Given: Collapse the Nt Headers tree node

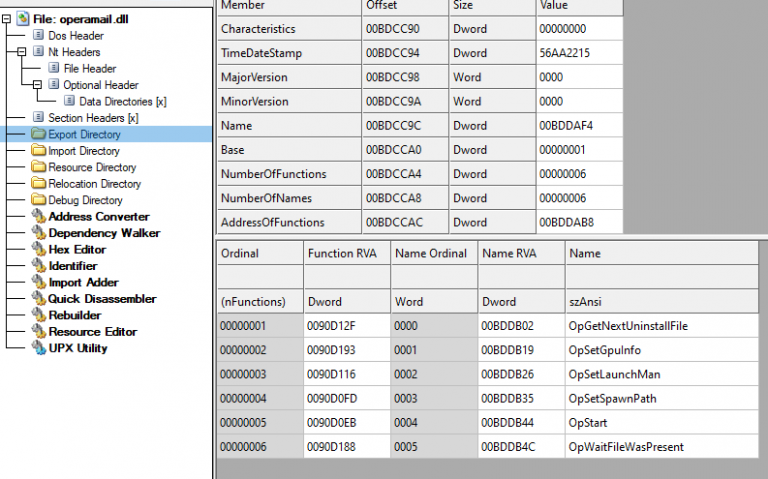Looking at the screenshot, I should tap(23, 52).
